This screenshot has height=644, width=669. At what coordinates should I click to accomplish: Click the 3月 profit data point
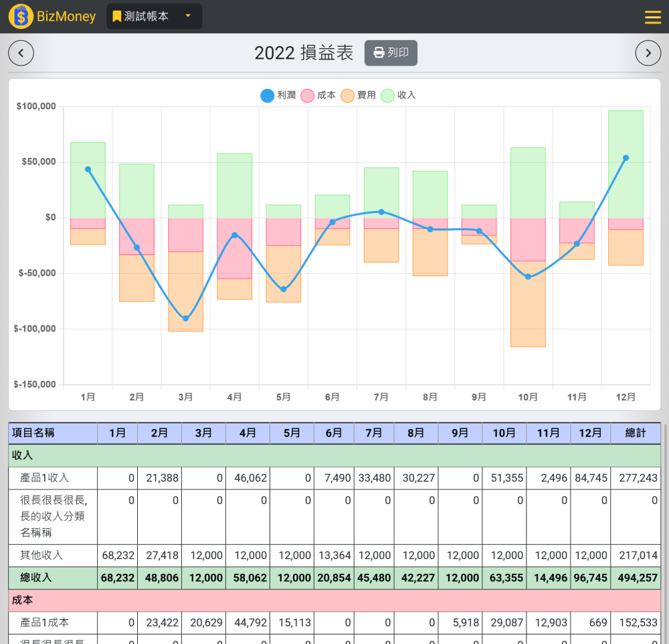(x=185, y=319)
